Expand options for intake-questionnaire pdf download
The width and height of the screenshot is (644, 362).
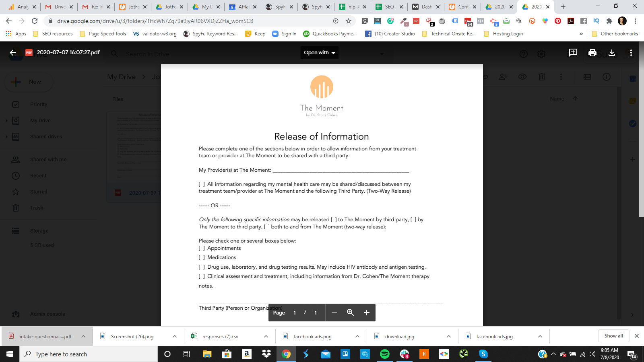click(83, 336)
